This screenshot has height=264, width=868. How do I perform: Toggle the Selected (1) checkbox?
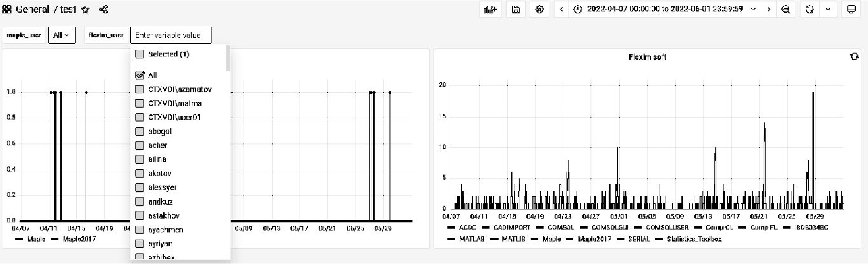click(140, 54)
